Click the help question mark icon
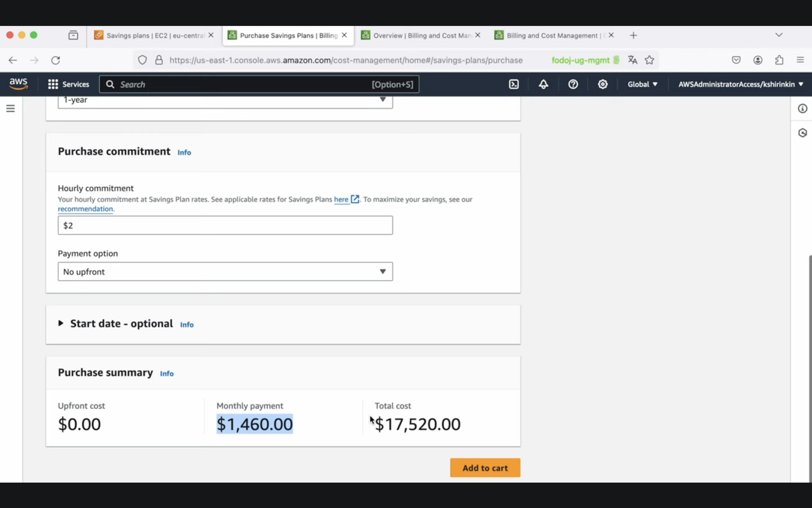This screenshot has width=812, height=508. click(x=573, y=84)
